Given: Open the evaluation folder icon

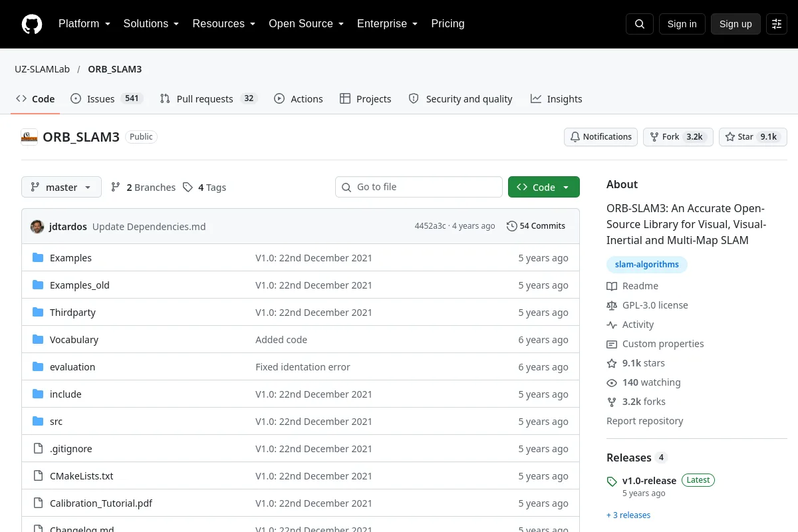Looking at the screenshot, I should coord(38,367).
